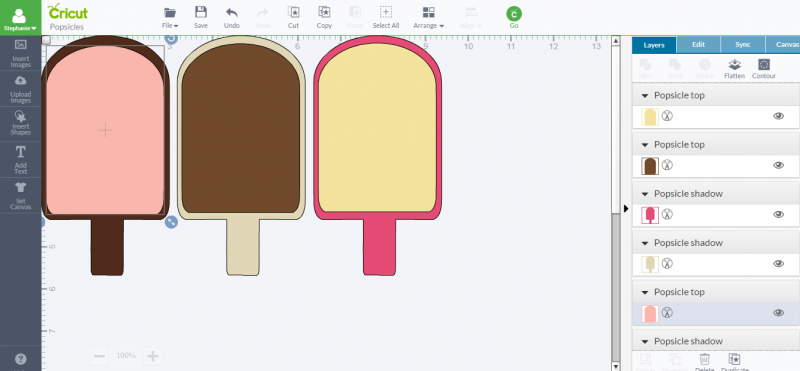Open Upload Images
800x371 pixels.
[x=20, y=89]
